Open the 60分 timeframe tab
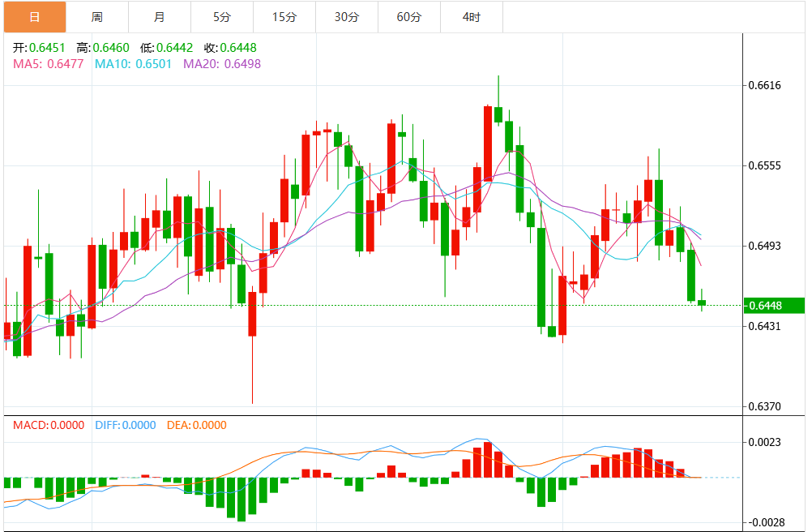This screenshot has width=812, height=532. [409, 17]
